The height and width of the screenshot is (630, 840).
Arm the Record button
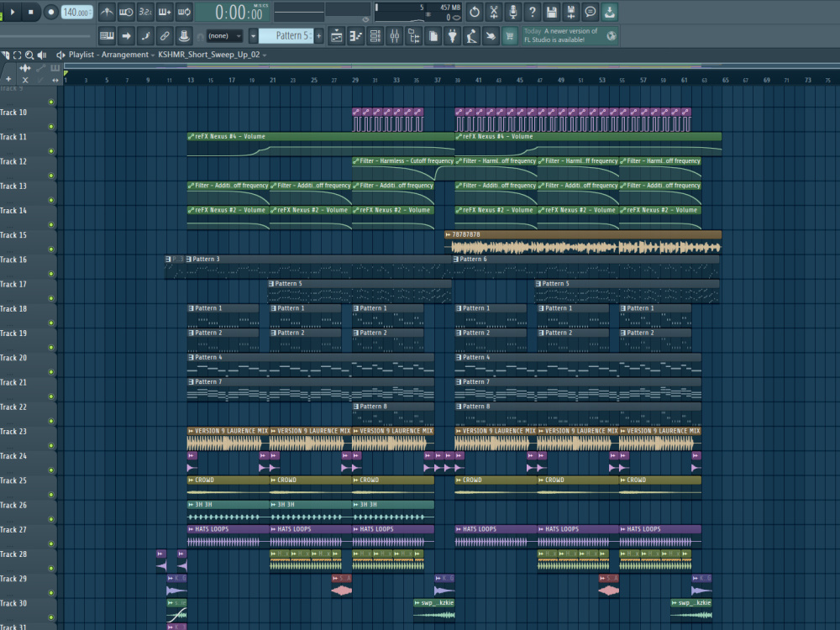coord(51,12)
